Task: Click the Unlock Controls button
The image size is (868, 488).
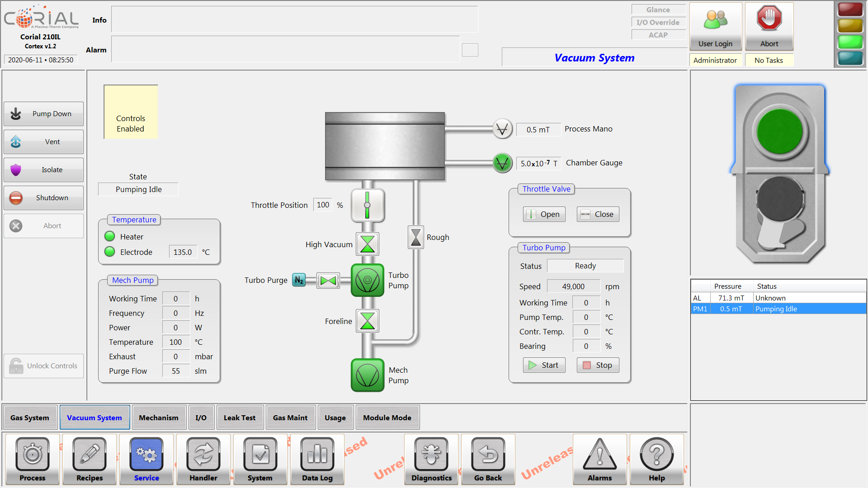Action: [43, 366]
